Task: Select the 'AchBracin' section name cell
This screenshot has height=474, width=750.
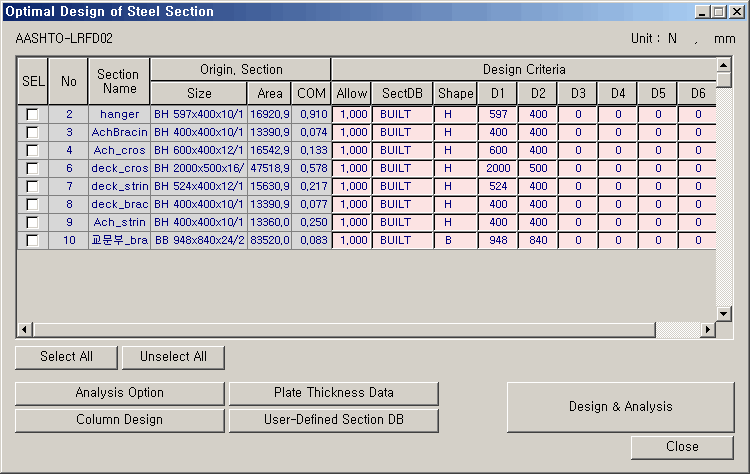Action: (x=120, y=132)
